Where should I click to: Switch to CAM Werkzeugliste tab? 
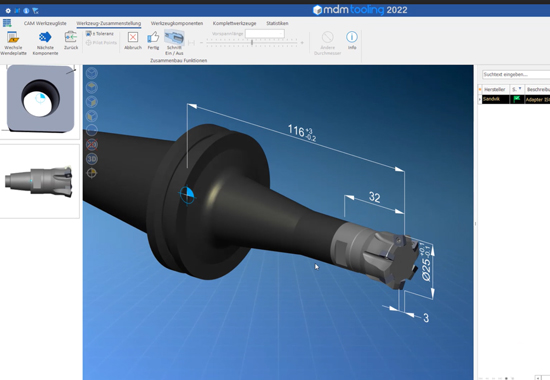tap(45, 23)
